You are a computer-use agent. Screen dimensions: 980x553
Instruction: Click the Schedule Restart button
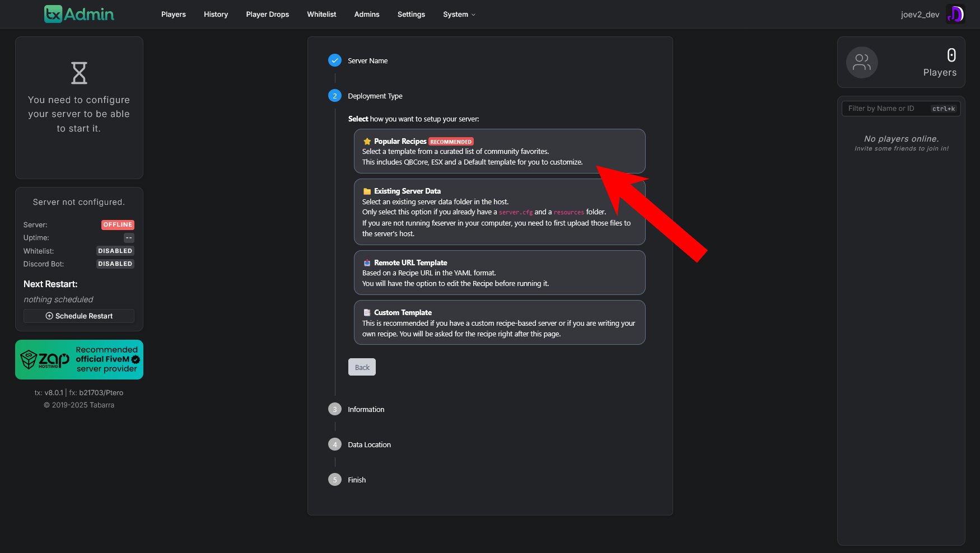[79, 316]
